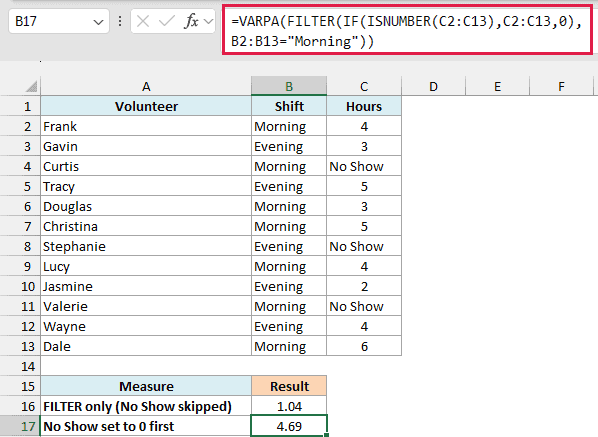Click Jasmine's hours value 2

pos(364,286)
